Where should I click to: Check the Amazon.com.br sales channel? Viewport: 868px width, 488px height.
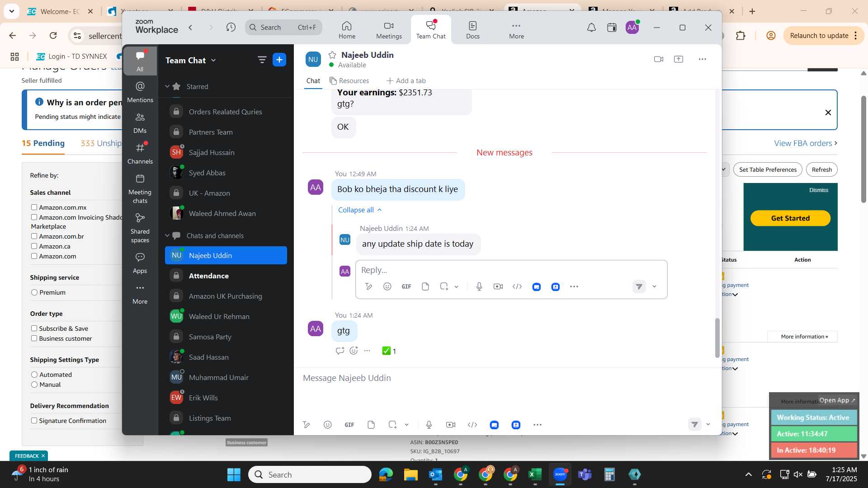34,236
